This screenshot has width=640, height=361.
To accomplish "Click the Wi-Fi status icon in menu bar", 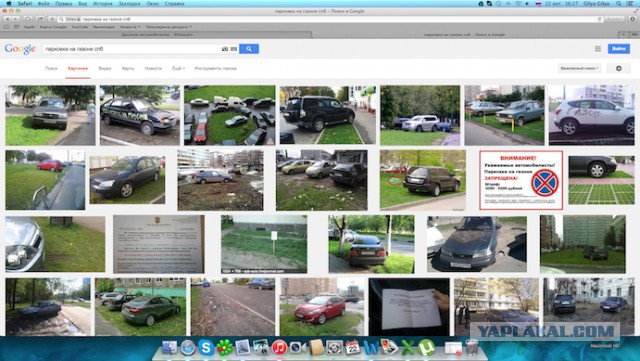I will [518, 4].
